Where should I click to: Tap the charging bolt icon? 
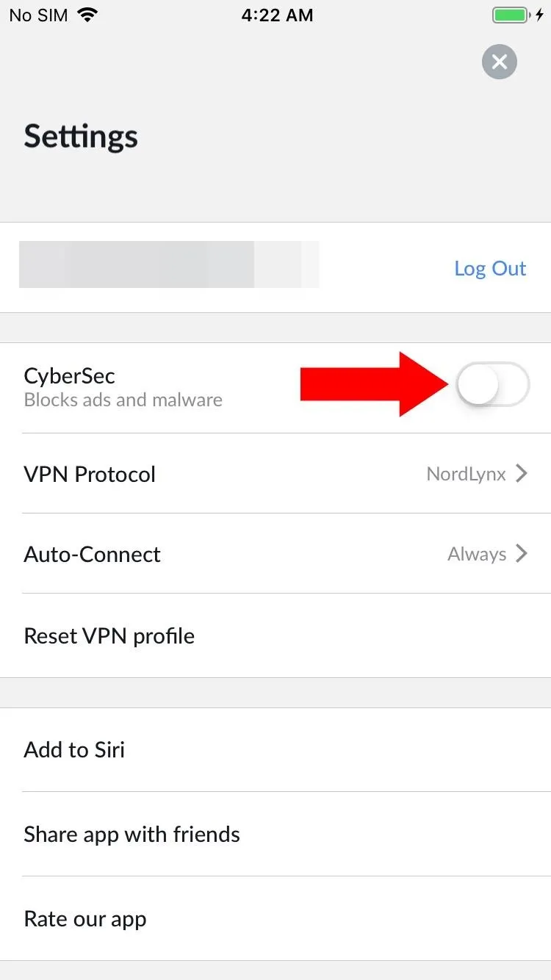pos(540,15)
